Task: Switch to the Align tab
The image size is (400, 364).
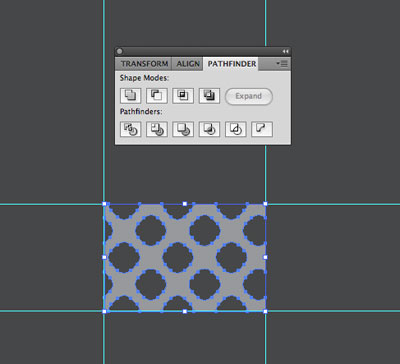Action: pos(188,64)
